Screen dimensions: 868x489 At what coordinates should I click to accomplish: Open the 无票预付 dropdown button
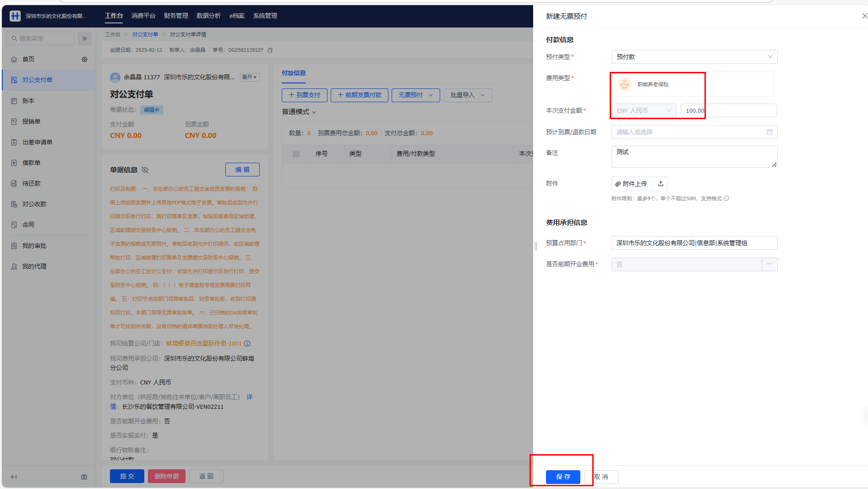pos(415,95)
